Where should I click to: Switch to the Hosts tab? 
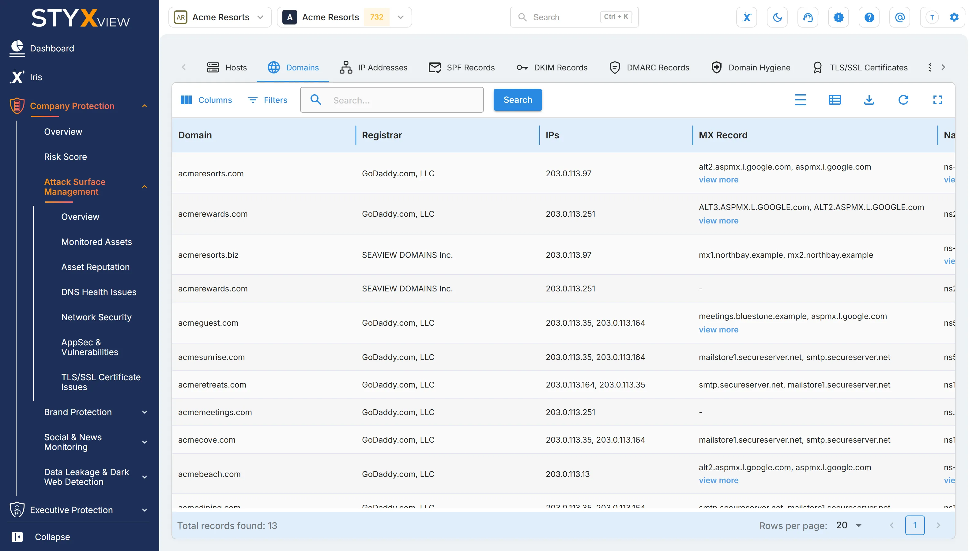coord(227,67)
